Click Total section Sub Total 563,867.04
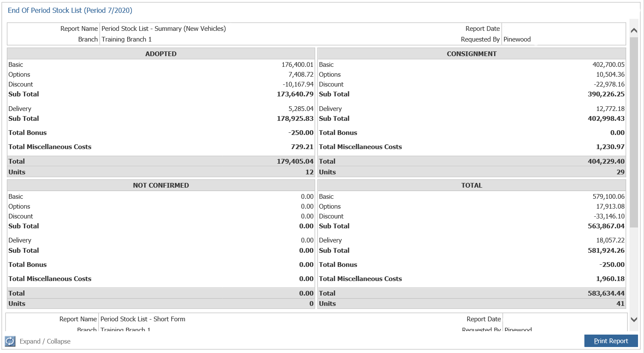The width and height of the screenshot is (644, 353). 606,226
